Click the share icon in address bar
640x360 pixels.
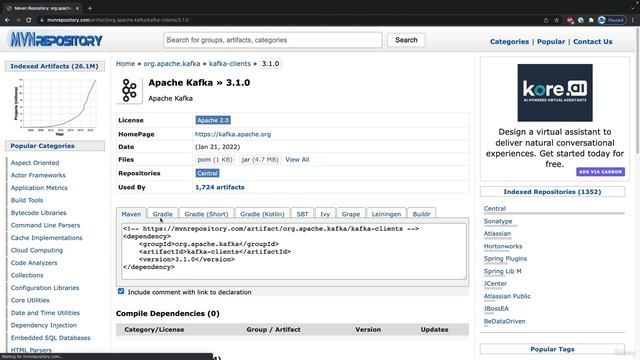[546, 20]
